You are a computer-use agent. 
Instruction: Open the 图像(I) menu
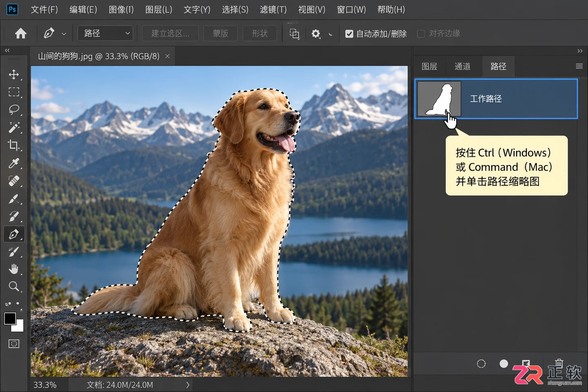click(x=121, y=9)
